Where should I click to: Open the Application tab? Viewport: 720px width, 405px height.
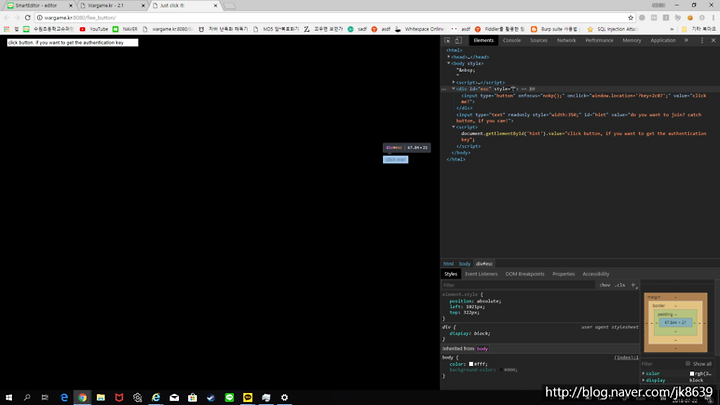point(663,40)
